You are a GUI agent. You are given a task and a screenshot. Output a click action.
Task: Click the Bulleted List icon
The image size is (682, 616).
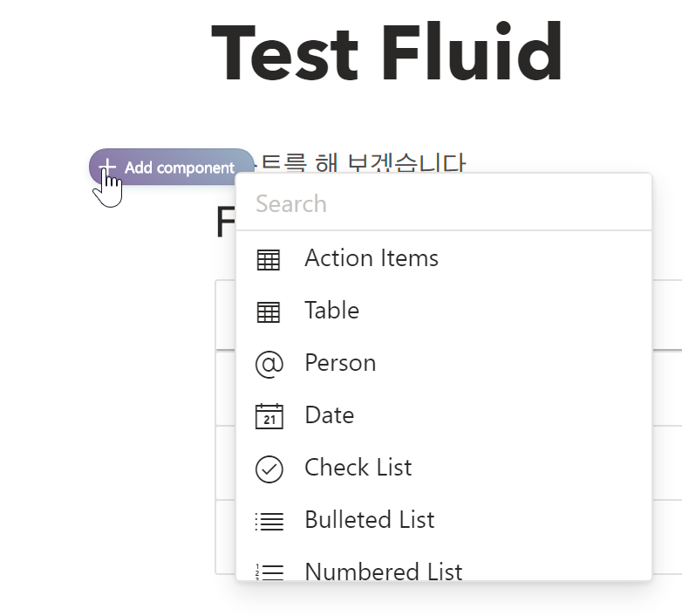click(x=269, y=521)
